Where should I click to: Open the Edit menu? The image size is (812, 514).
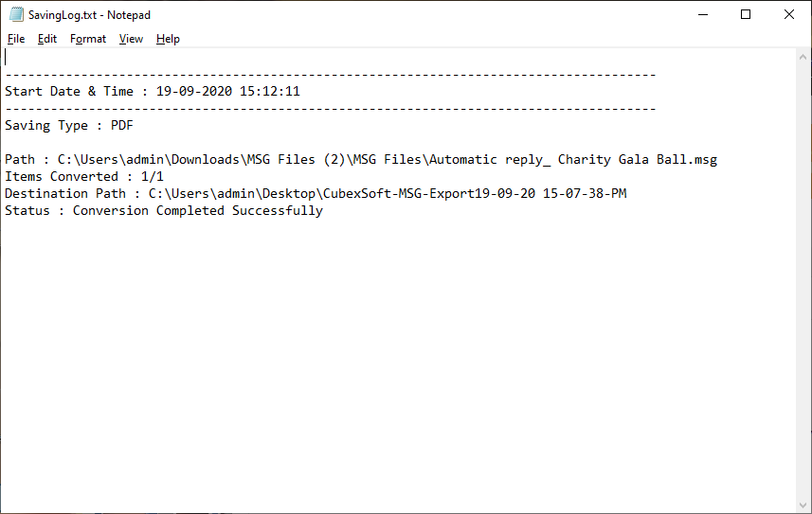47,39
